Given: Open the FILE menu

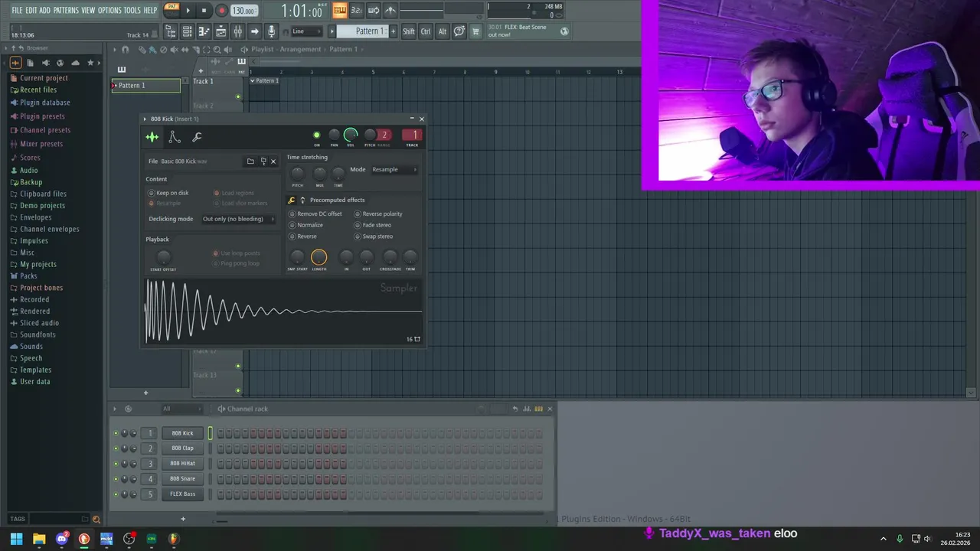Looking at the screenshot, I should click(17, 11).
